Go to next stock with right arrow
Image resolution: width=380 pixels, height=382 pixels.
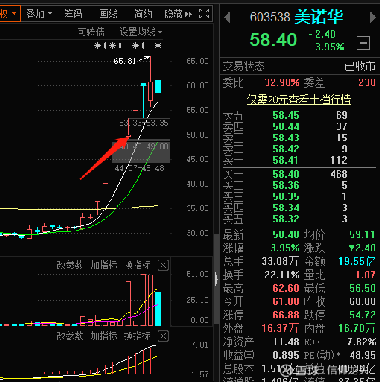(373, 17)
